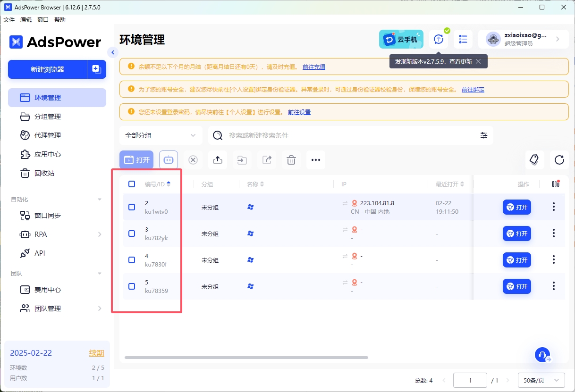
Task: Tick checkbox for profile ku78359
Action: click(x=132, y=286)
